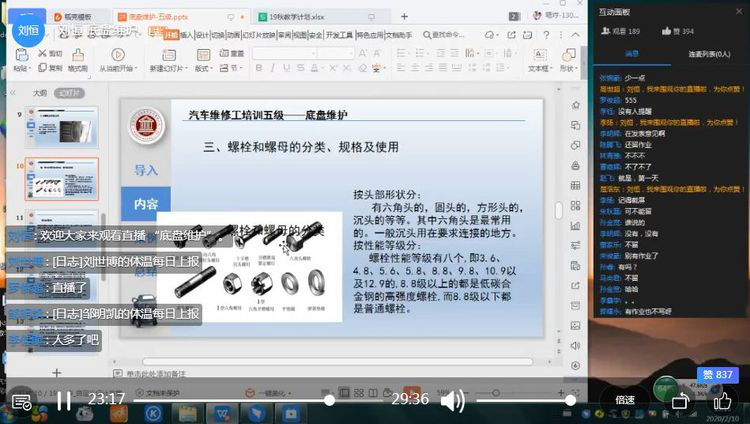Click the 导入 section on slide
Screen dimensions: 750x424
[146, 170]
